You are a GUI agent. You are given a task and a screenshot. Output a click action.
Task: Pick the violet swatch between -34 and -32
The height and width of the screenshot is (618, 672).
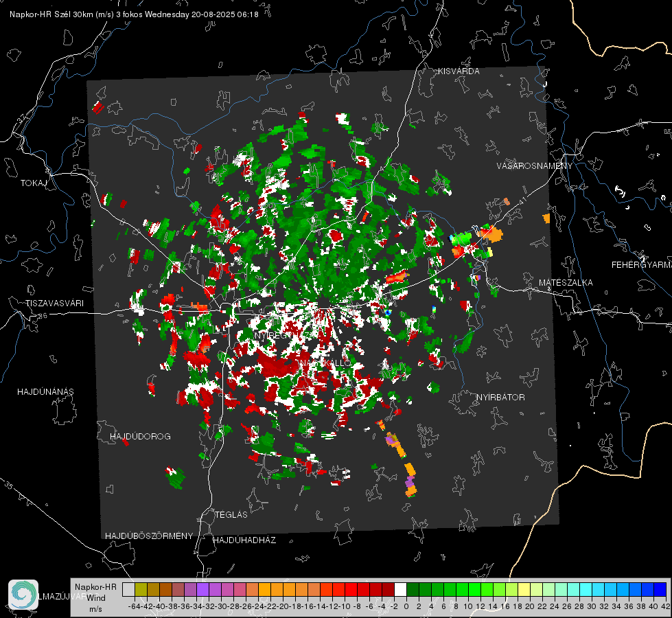[202, 589]
